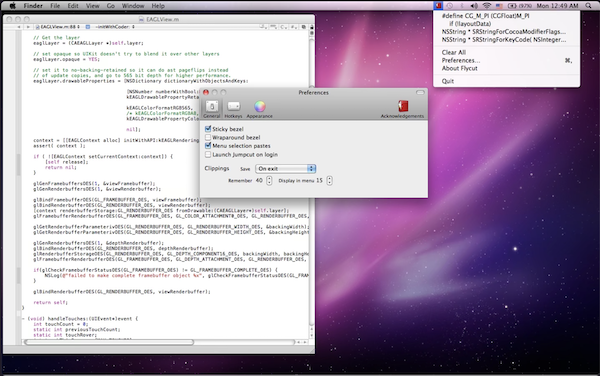Click the Preferences toolbar toggle pill button
Viewport: 600px width, 376px height.
tap(420, 93)
